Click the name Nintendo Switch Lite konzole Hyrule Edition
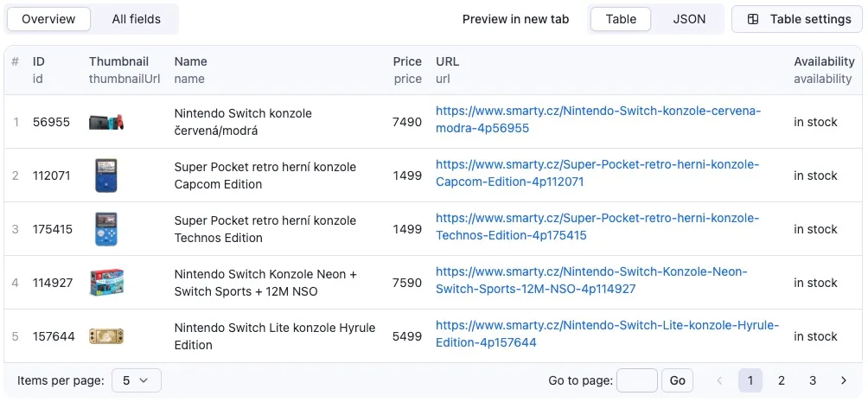The image size is (868, 402). pos(275,336)
